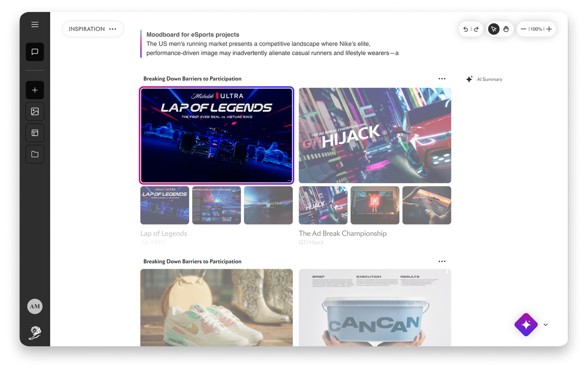Open the layout templates icon

tap(35, 133)
